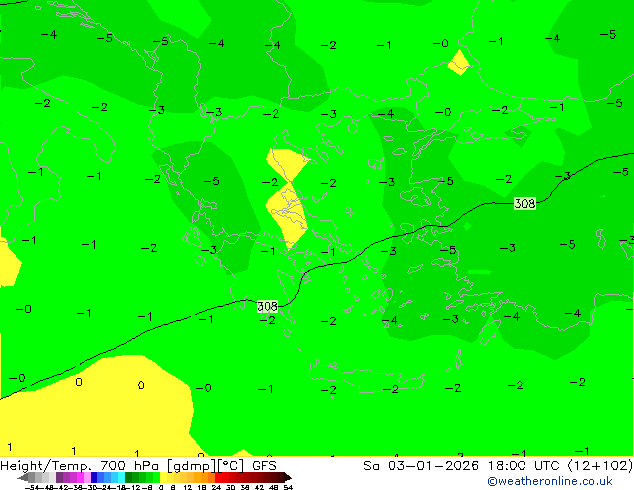Select the orange swatch in the legend

pos(205,477)
